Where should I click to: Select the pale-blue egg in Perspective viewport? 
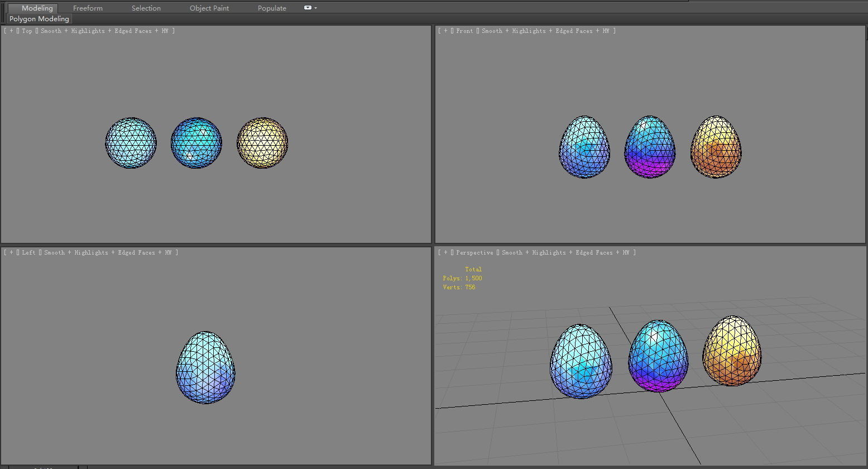pyautogui.click(x=581, y=362)
